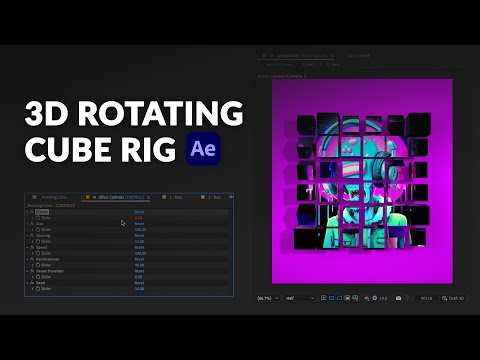This screenshot has width=480, height=360.
Task: Open Fast Previews options in viewer toolbar
Action: coord(323,298)
